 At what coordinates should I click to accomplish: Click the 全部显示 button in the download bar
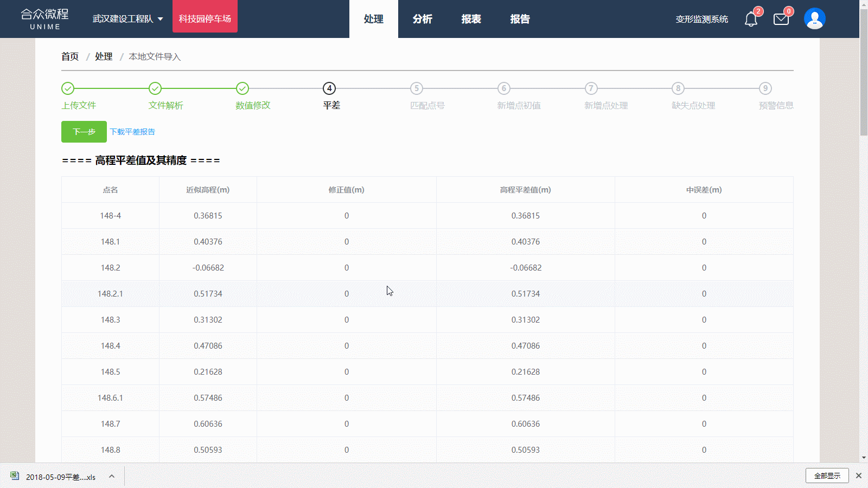[827, 476]
